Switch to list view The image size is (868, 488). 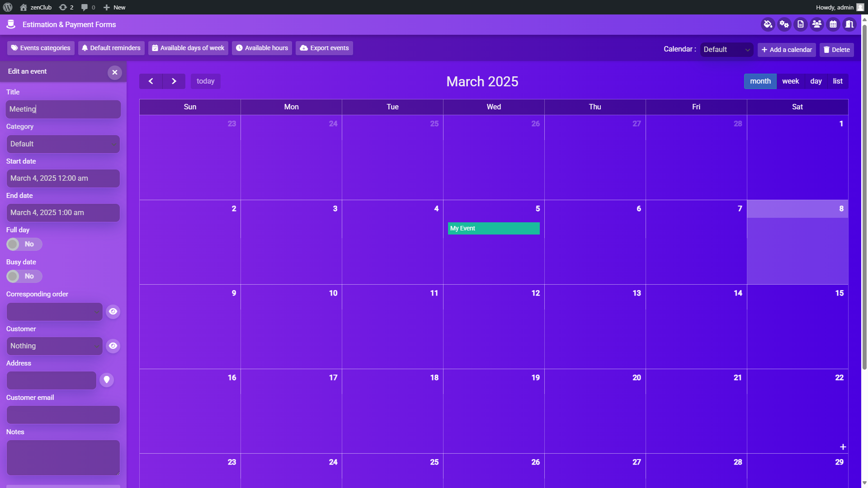point(838,81)
